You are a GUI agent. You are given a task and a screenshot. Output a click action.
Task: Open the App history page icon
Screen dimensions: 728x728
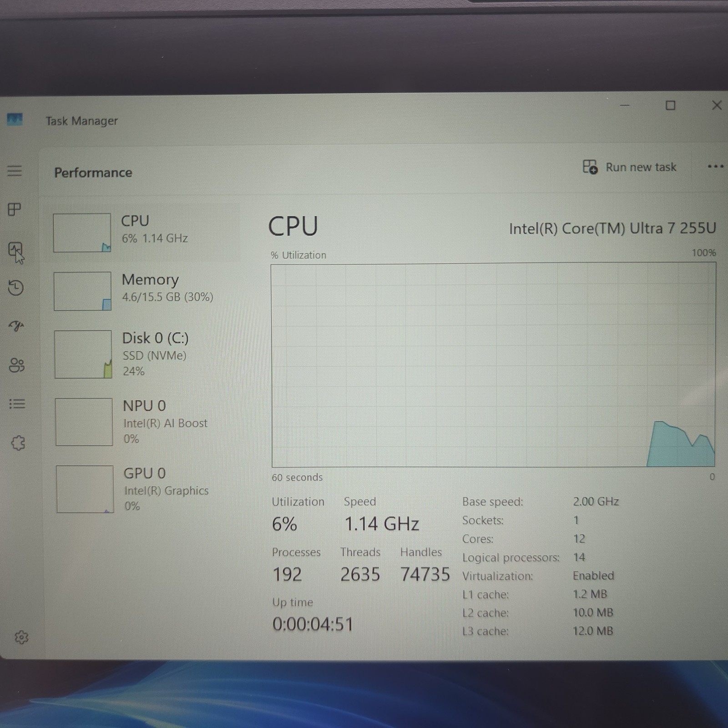click(x=15, y=288)
